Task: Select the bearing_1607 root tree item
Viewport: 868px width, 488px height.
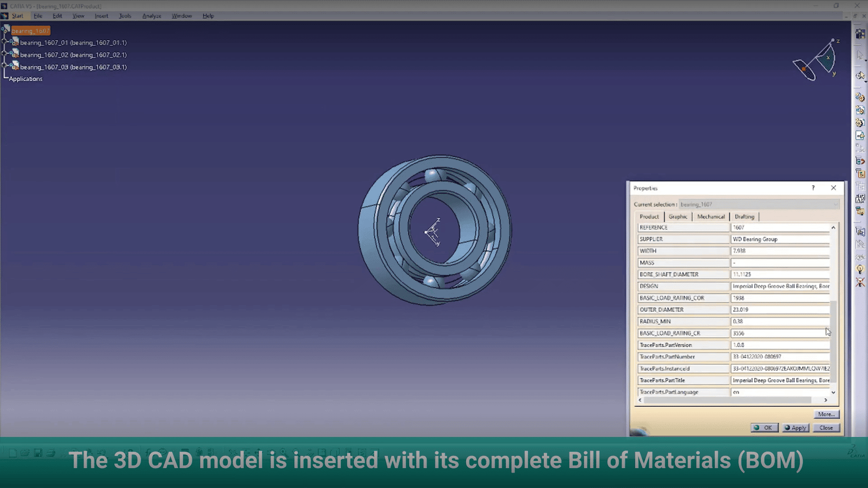Action: (30, 31)
